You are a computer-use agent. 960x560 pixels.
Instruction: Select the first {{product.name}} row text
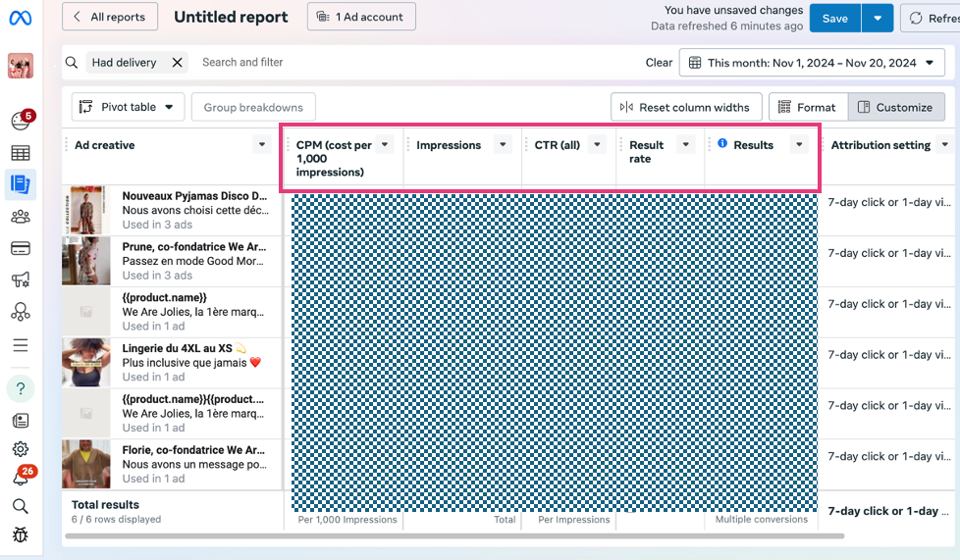pyautogui.click(x=164, y=297)
